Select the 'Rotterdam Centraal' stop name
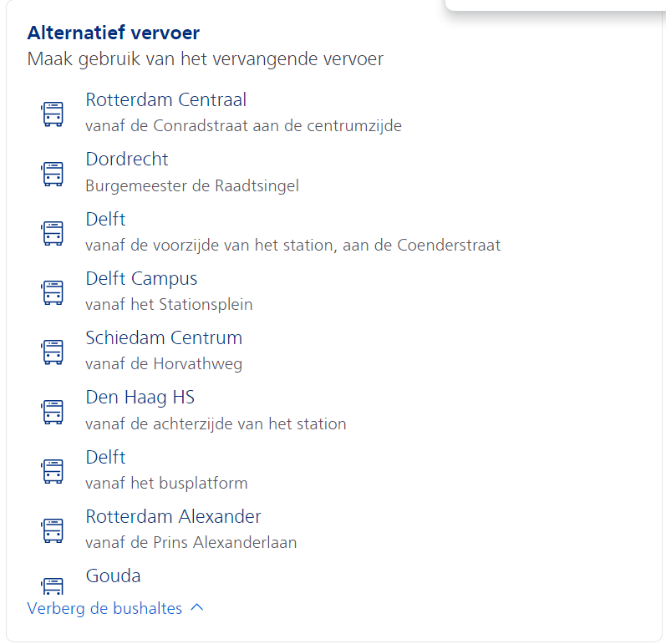Viewport: 666px width, 644px height. (165, 99)
